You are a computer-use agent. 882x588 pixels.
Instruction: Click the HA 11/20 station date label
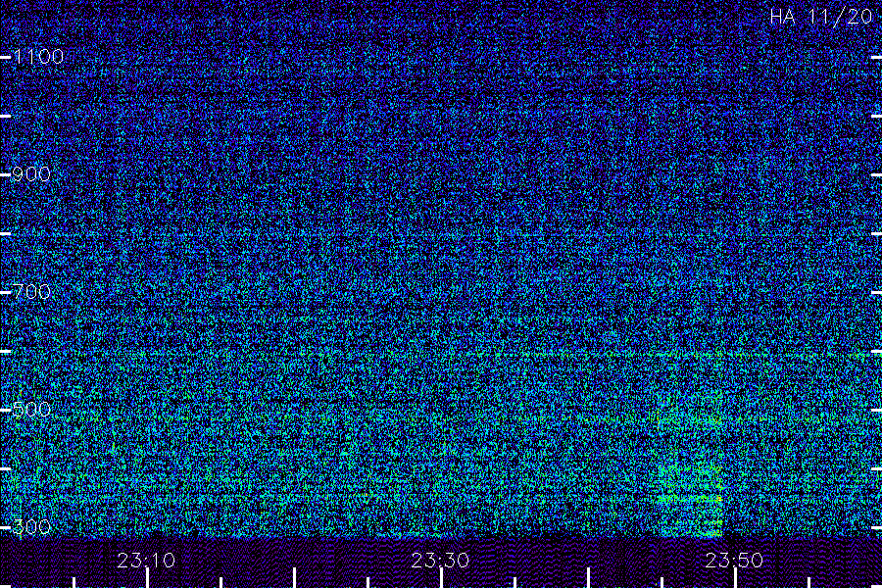(x=820, y=17)
